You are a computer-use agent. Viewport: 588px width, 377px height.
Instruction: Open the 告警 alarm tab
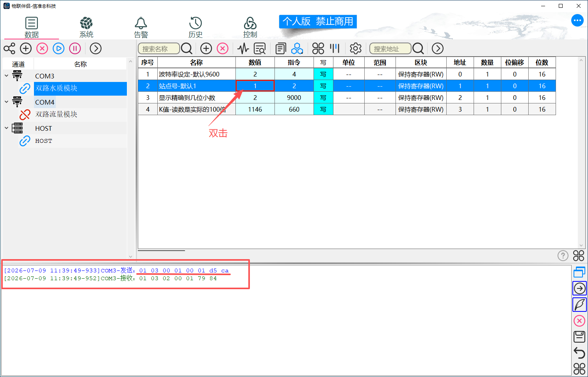[x=141, y=27]
